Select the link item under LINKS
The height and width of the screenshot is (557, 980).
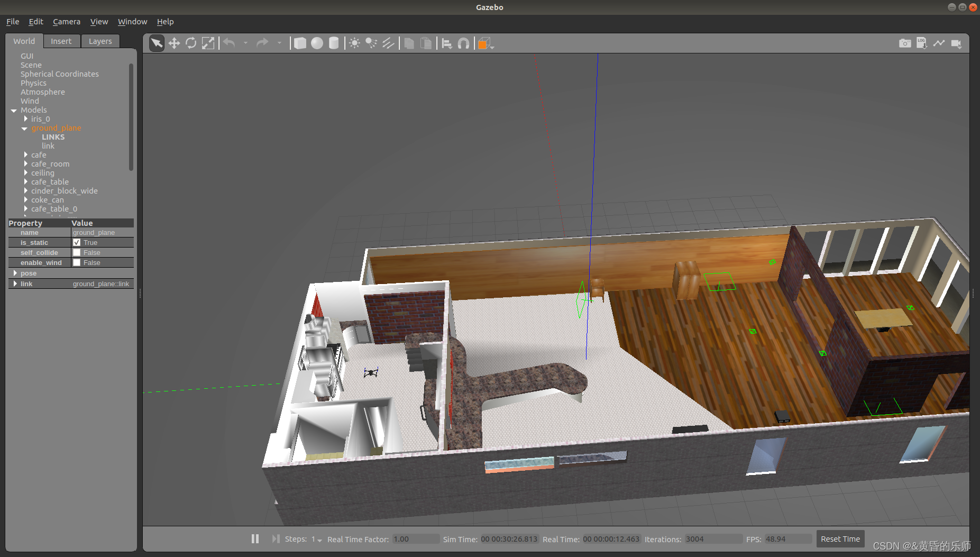click(x=48, y=146)
